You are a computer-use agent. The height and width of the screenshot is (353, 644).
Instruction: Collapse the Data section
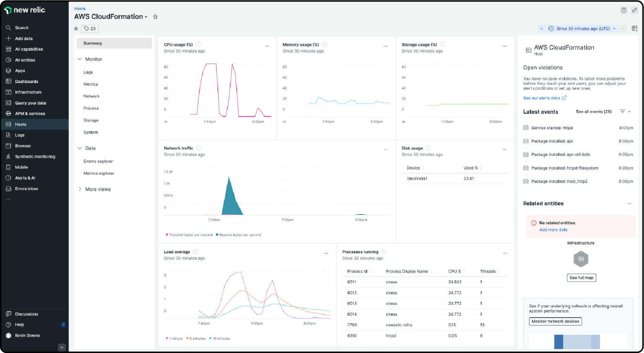pyautogui.click(x=80, y=148)
